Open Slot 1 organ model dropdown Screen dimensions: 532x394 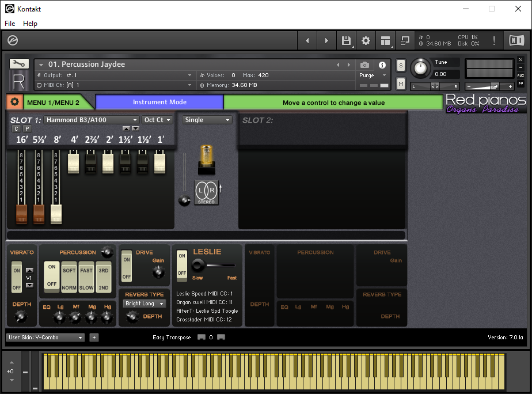pyautogui.click(x=92, y=120)
